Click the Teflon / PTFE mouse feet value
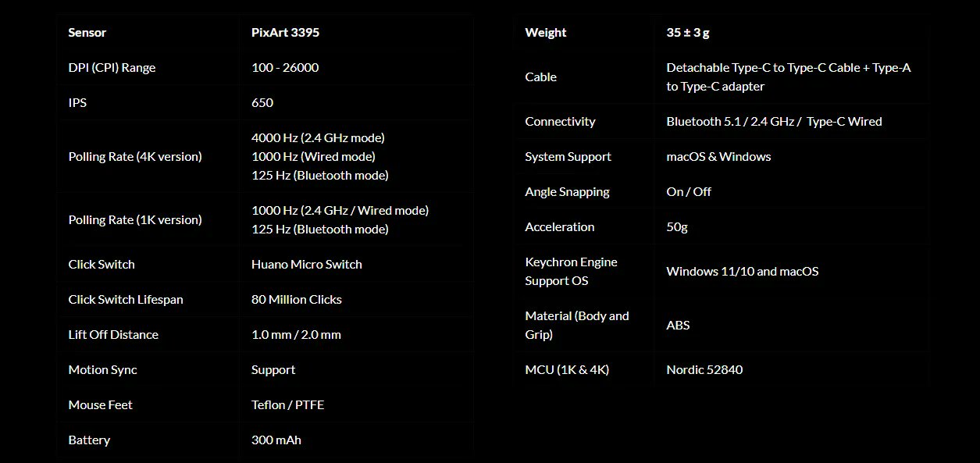 287,405
